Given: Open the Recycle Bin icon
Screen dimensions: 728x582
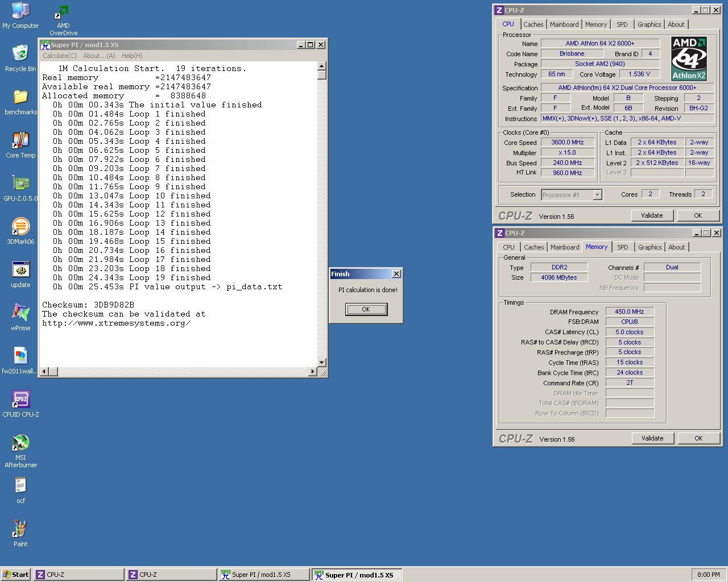Looking at the screenshot, I should 20,59.
